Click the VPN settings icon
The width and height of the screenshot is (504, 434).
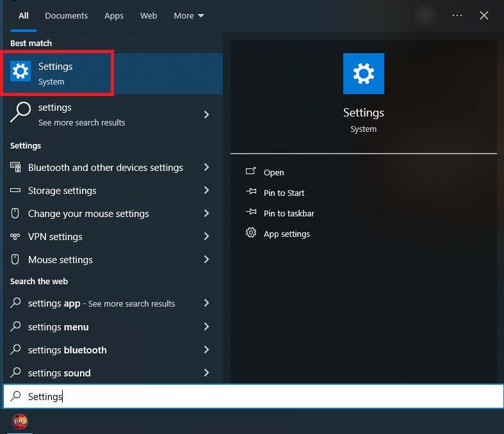click(x=15, y=237)
